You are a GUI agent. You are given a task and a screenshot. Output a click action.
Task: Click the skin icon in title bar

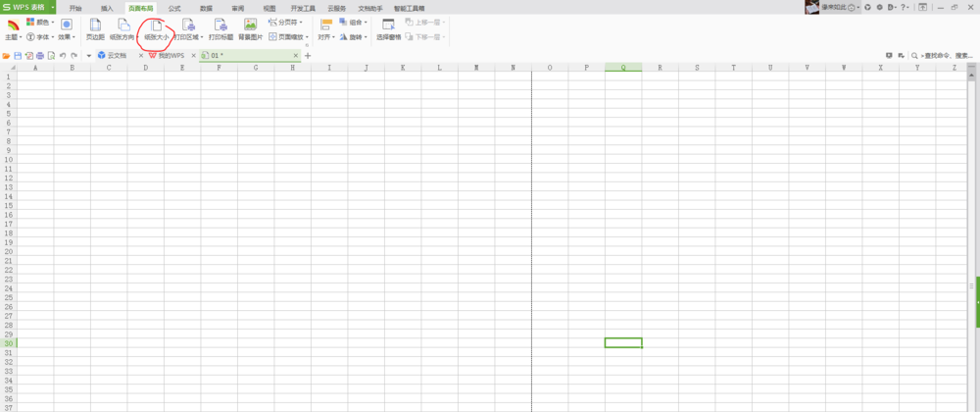pyautogui.click(x=867, y=7)
